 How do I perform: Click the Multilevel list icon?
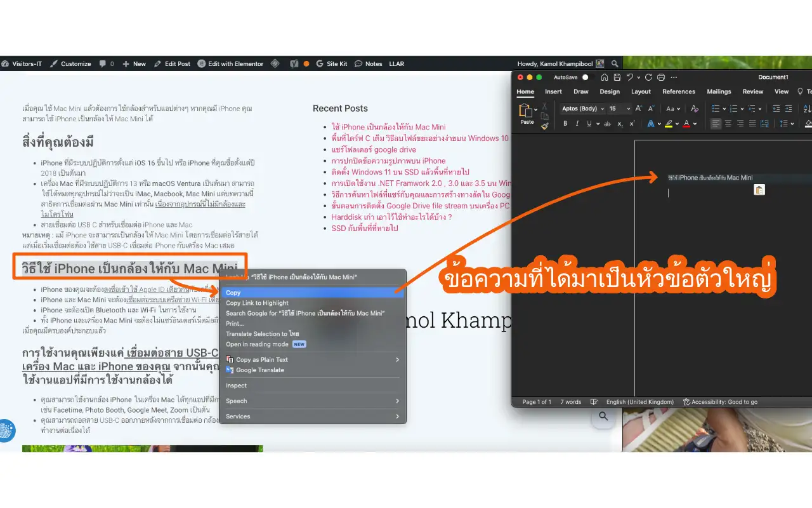point(751,109)
